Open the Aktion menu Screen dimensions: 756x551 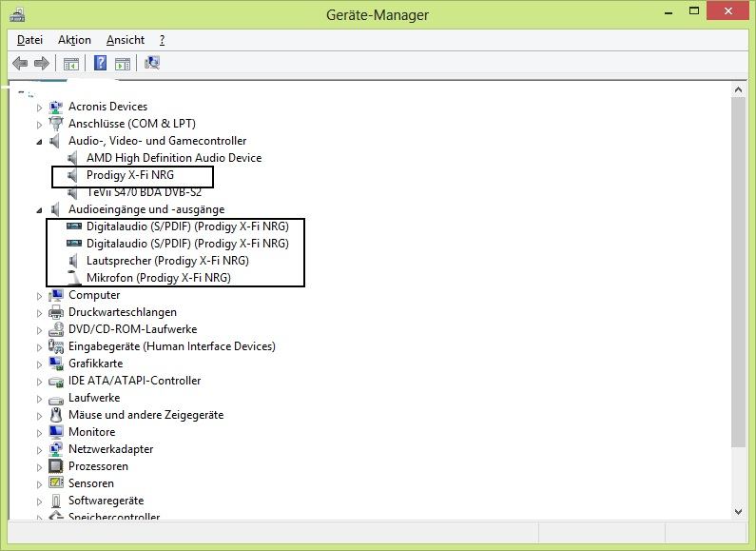tap(74, 40)
